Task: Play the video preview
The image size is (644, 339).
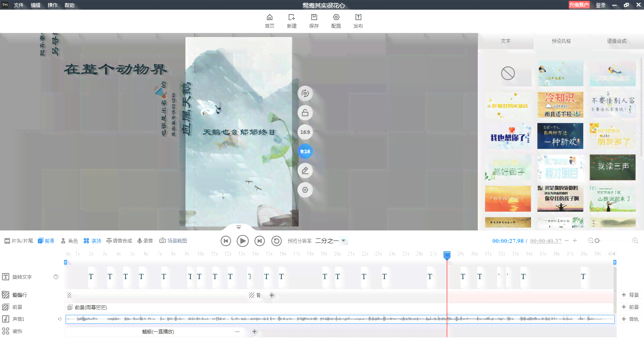Action: click(243, 241)
